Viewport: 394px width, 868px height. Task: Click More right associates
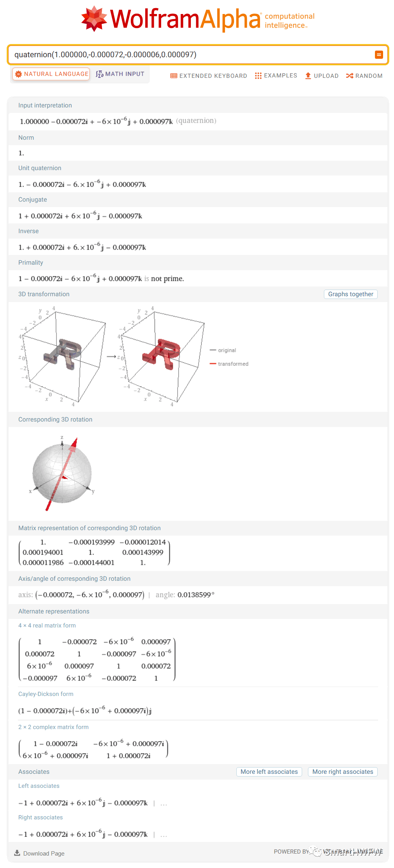[342, 771]
